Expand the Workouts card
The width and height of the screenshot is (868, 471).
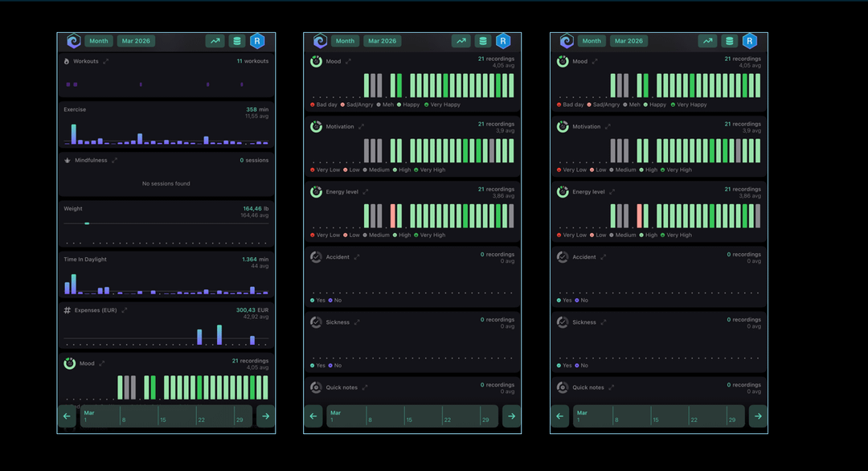click(106, 61)
